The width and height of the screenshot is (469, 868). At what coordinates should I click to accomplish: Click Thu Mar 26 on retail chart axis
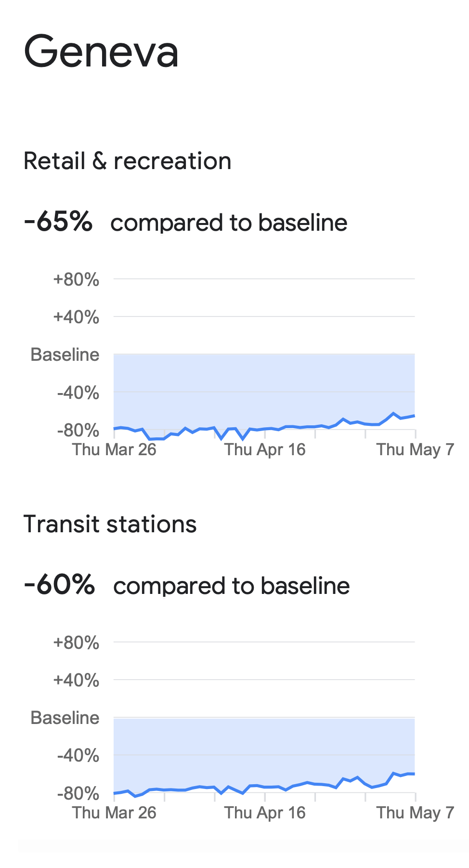click(114, 449)
